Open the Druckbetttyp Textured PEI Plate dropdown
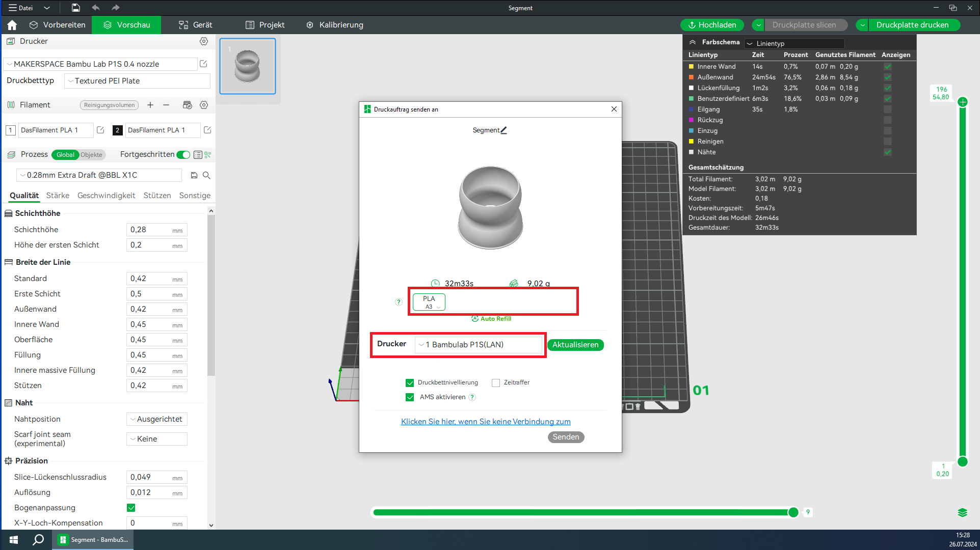 [137, 81]
